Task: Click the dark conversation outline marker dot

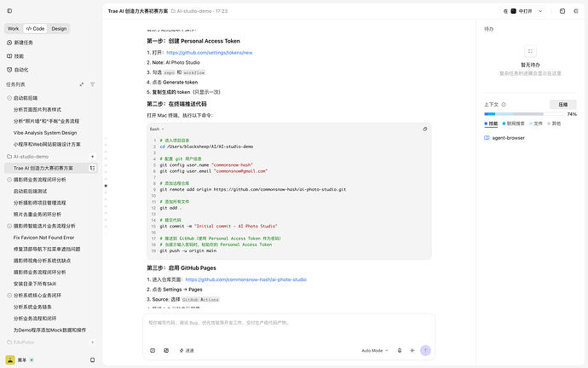Action: point(106,186)
